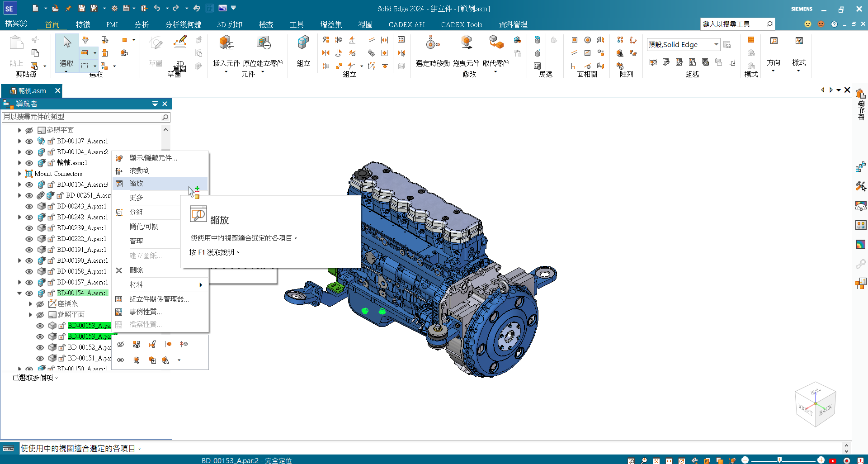Collapse the BD-00154_A.asm:1 node
Screen dimensions: 868x464
point(19,293)
